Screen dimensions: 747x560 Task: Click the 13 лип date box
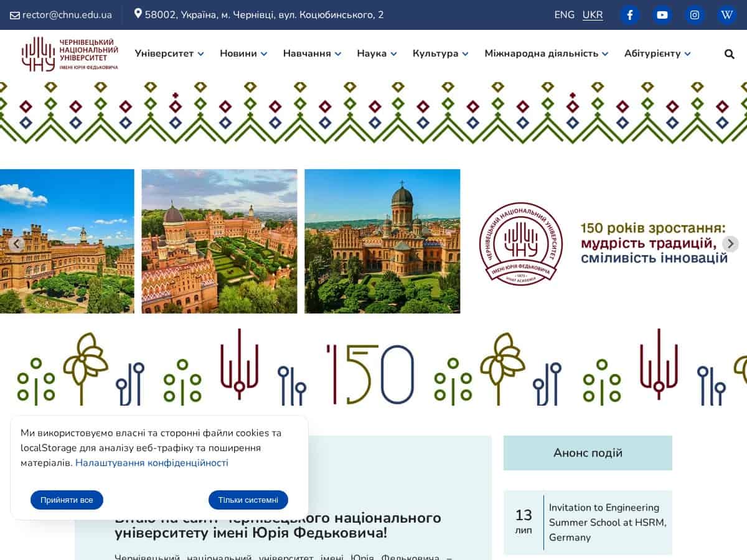(524, 522)
